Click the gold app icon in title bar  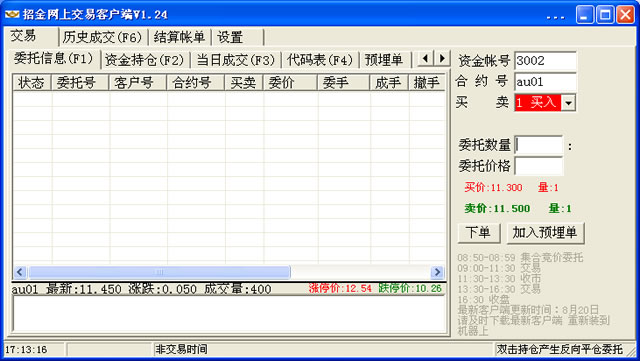pos(12,15)
